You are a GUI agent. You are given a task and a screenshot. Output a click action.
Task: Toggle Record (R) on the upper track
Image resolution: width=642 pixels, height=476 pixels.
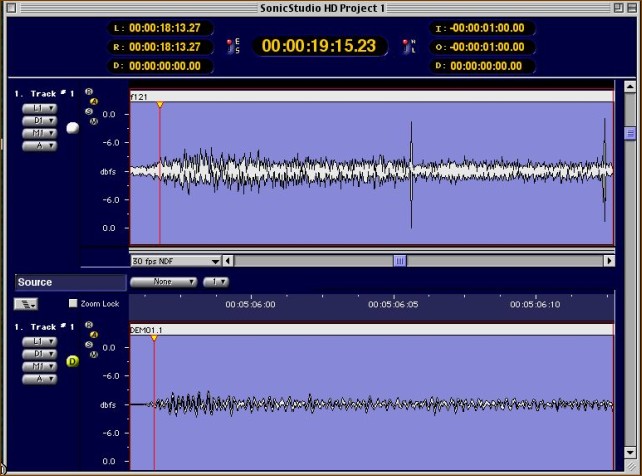coord(89,91)
